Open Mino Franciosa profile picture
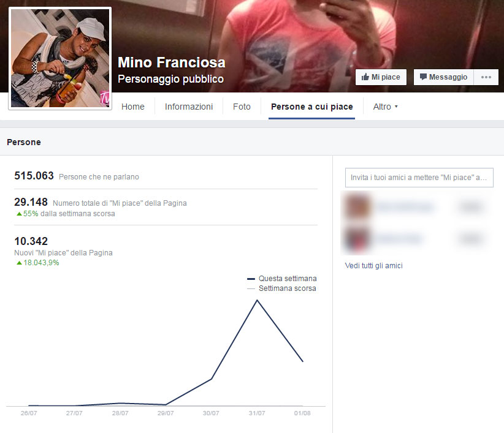The image size is (504, 433). pyautogui.click(x=60, y=58)
